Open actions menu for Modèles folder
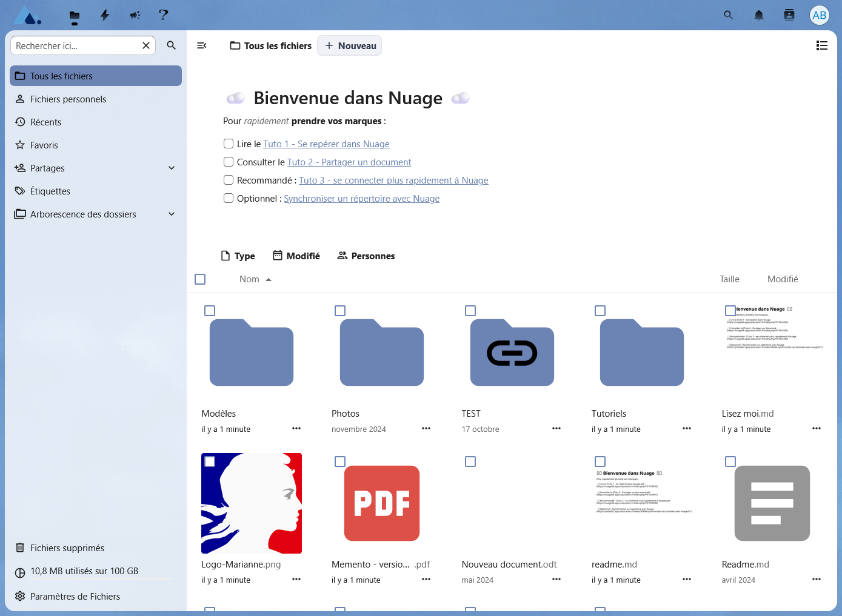 point(296,428)
